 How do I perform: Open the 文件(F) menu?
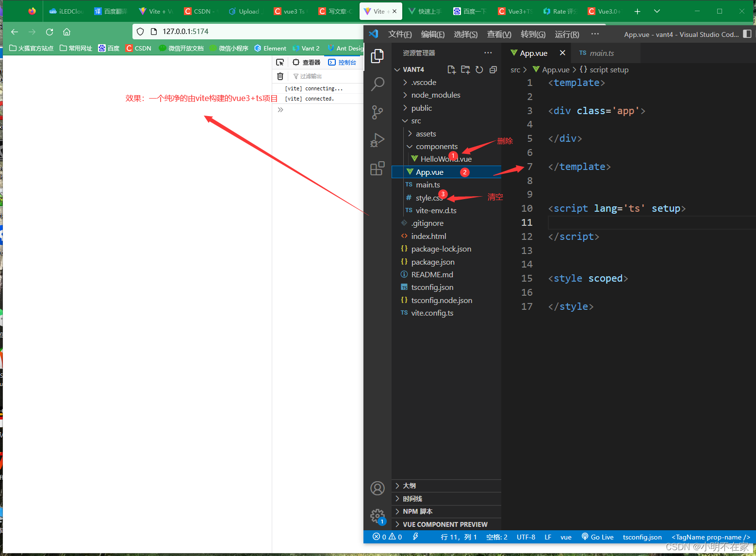tap(400, 34)
